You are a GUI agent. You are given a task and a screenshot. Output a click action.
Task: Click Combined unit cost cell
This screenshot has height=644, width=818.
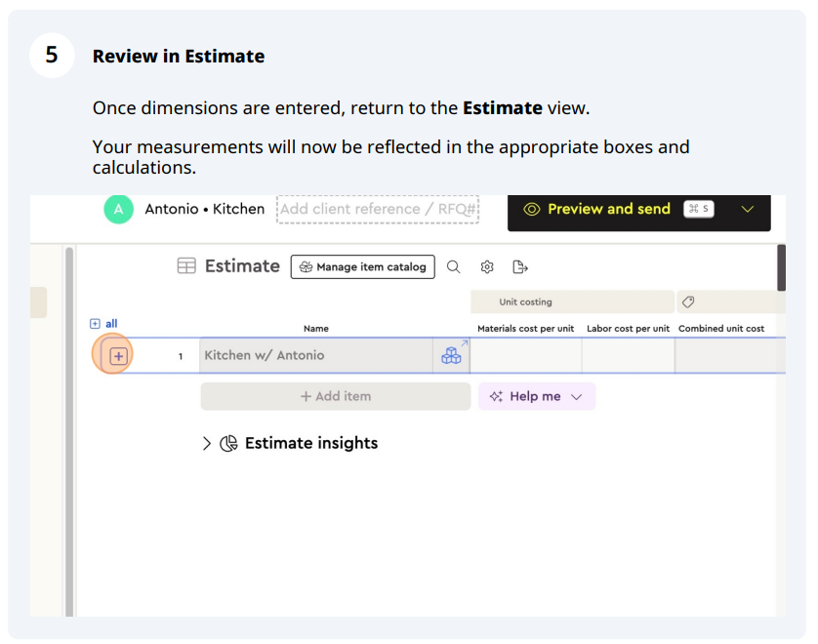tap(729, 355)
